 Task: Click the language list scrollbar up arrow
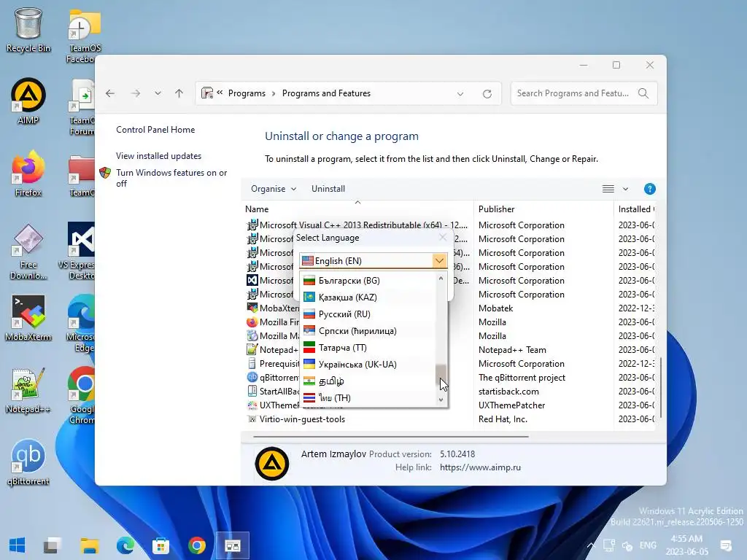click(x=441, y=278)
